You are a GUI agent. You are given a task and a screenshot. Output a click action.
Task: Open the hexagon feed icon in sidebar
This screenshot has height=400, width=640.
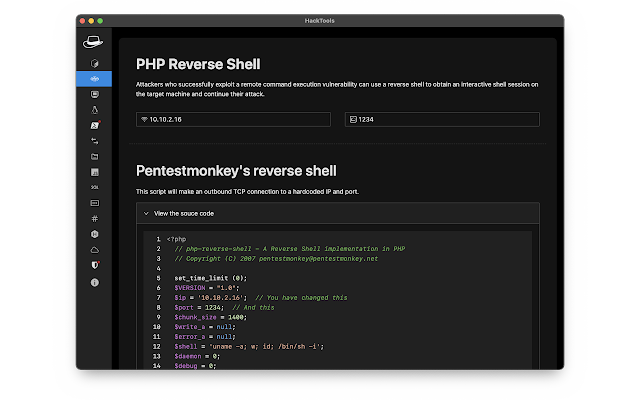[x=94, y=234]
